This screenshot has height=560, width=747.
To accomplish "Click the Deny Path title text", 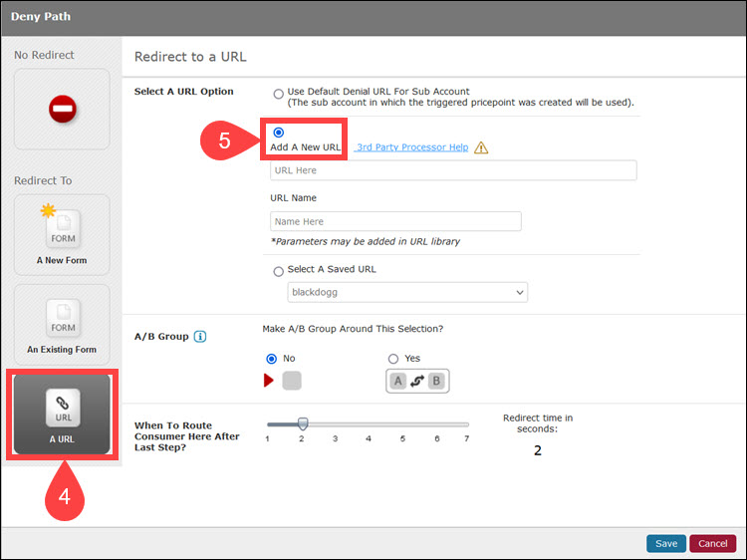I will pyautogui.click(x=41, y=16).
